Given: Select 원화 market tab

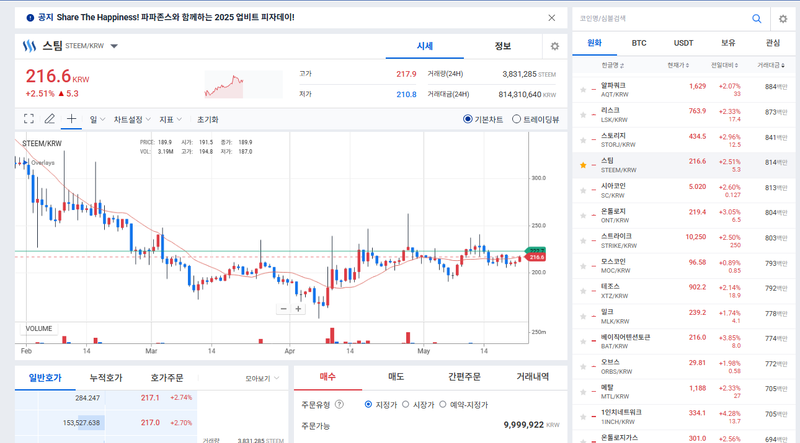Looking at the screenshot, I should 594,43.
